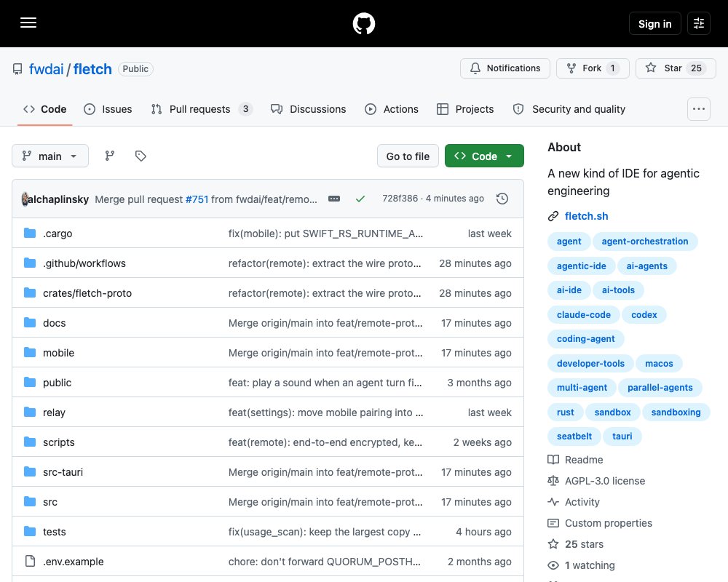Open the Security and quality tab
728x582 pixels.
click(569, 109)
